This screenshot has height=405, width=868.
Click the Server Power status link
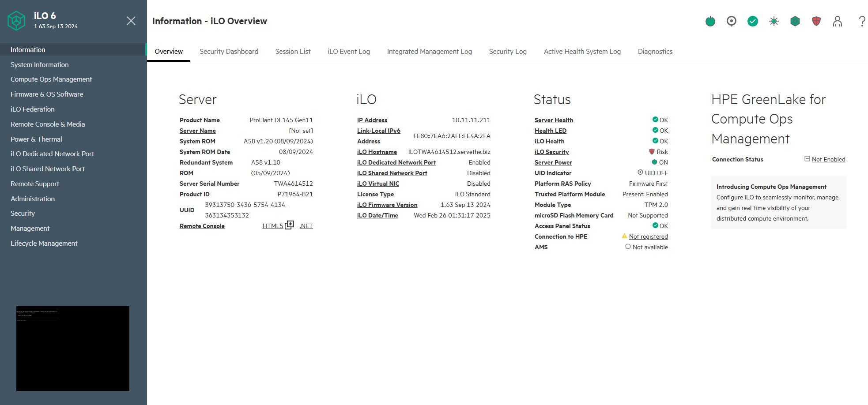tap(553, 162)
